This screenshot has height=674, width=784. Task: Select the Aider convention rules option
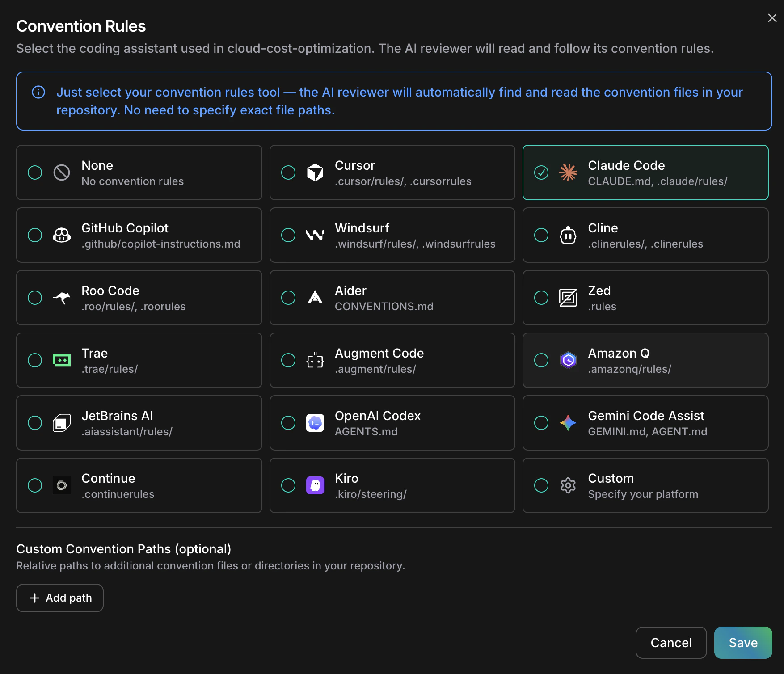click(x=288, y=298)
